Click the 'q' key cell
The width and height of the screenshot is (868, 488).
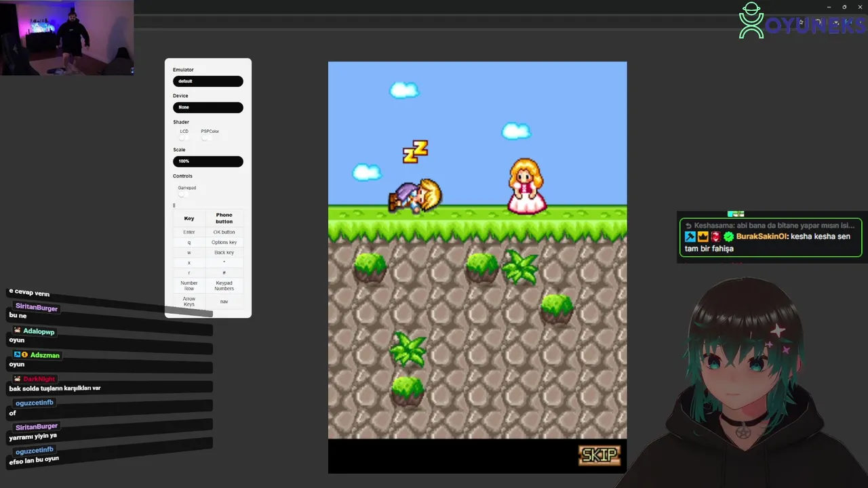pyautogui.click(x=189, y=242)
